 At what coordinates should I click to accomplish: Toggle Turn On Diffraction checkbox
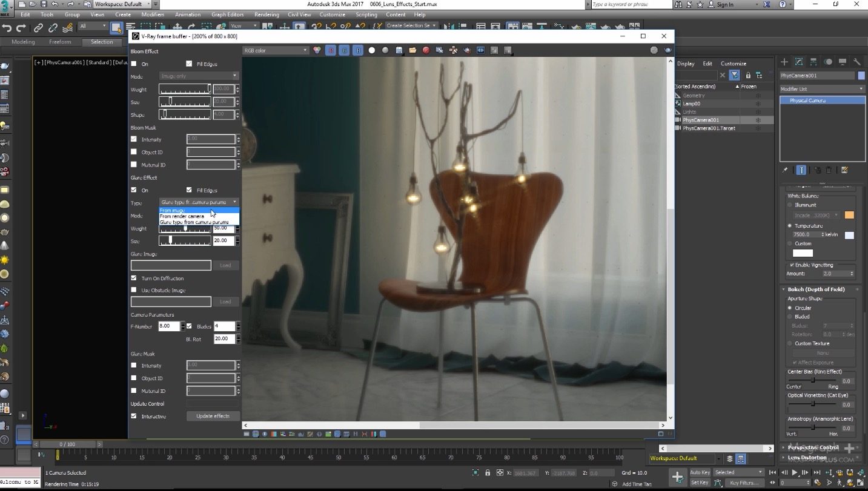point(134,278)
